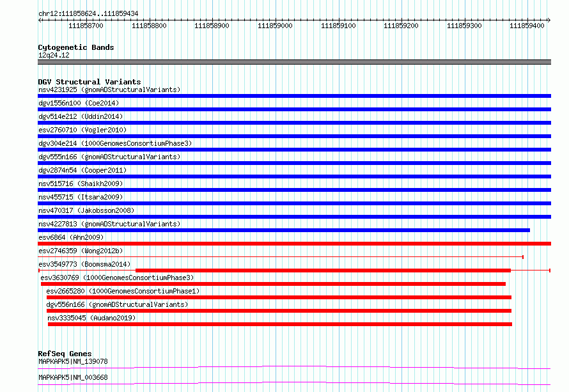
Task: Click ruler position 111858700
Action: click(86, 26)
